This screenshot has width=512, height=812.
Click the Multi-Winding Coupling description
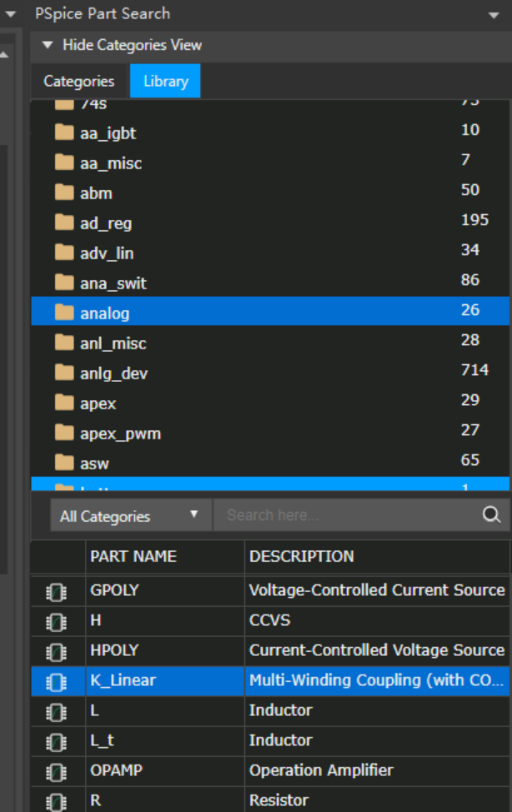pyautogui.click(x=376, y=680)
